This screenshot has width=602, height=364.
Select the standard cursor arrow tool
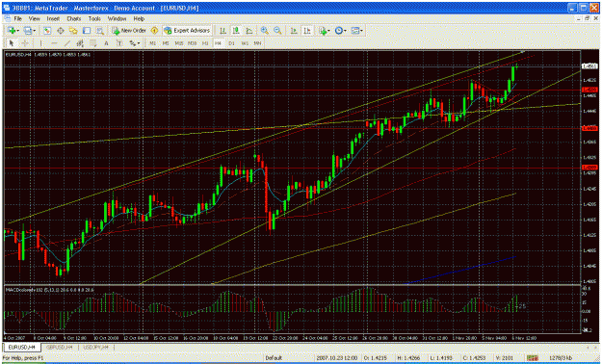(12, 43)
